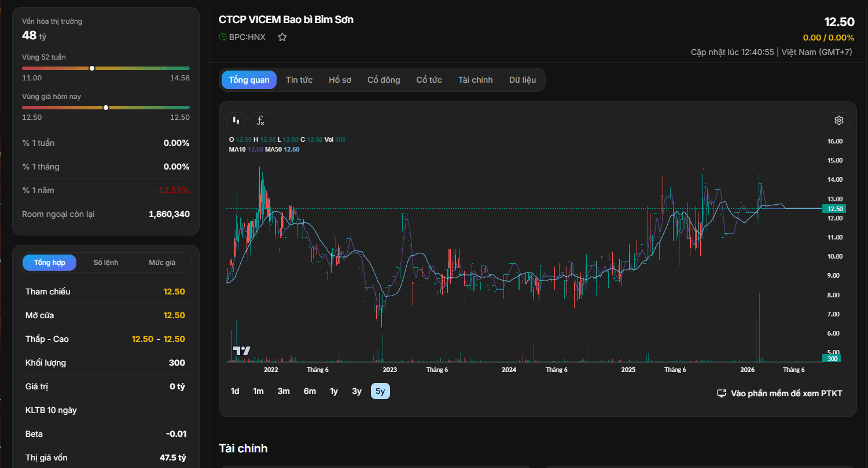Click the Cập nhật lúc 12:40:55 timestamp

coord(733,52)
